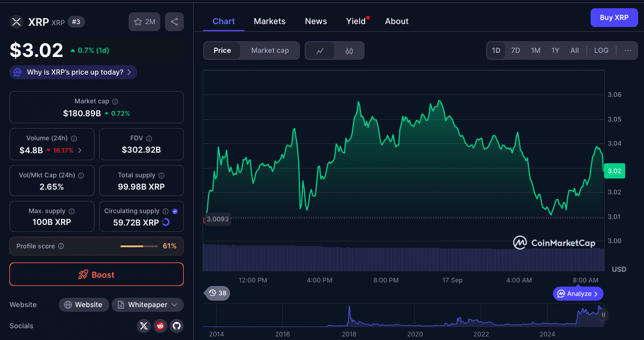Open the News tab

click(316, 21)
